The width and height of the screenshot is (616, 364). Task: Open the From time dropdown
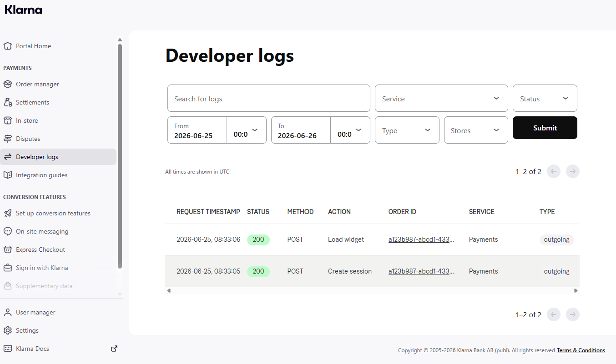click(247, 130)
